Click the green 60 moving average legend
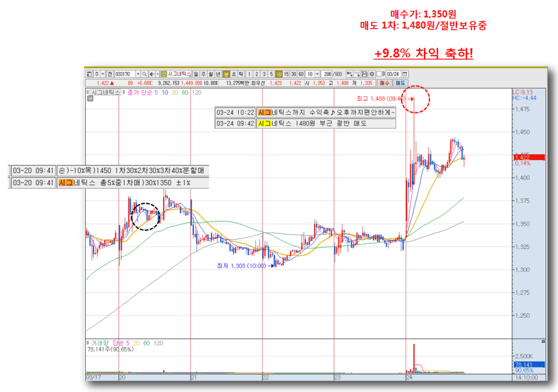 (x=185, y=93)
